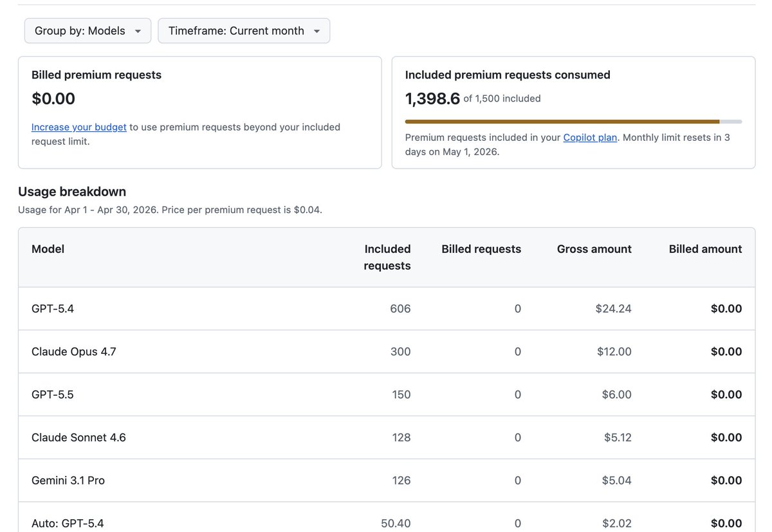This screenshot has width=772, height=532.
Task: Click the 150 included requests cell
Action: tap(401, 394)
